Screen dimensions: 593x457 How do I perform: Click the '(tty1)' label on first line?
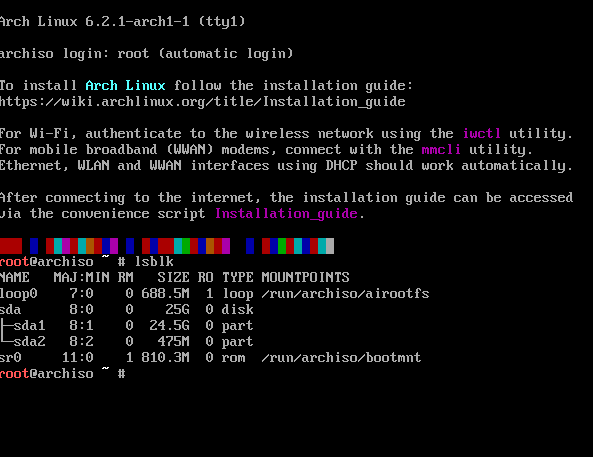[x=222, y=22]
